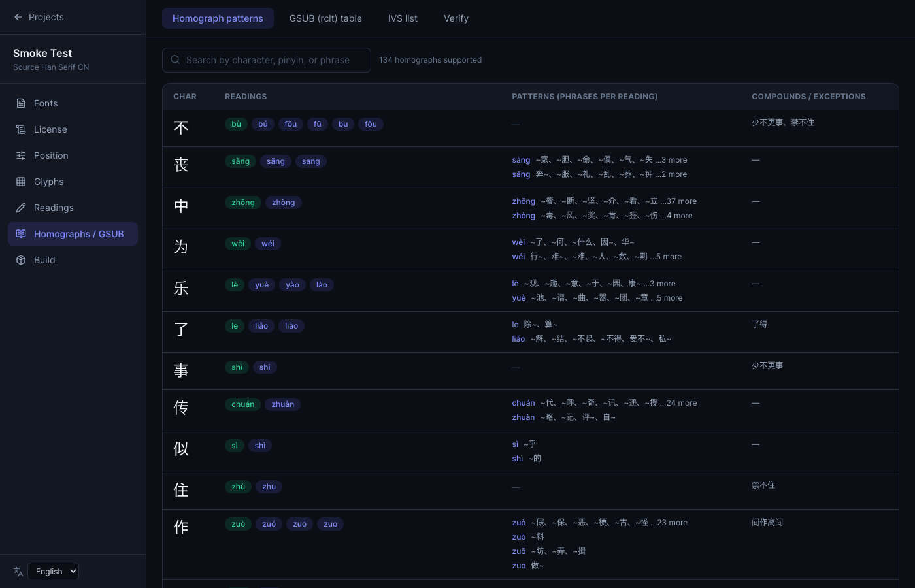915x588 pixels.
Task: Click the magnifier icon in search box
Action: (175, 60)
